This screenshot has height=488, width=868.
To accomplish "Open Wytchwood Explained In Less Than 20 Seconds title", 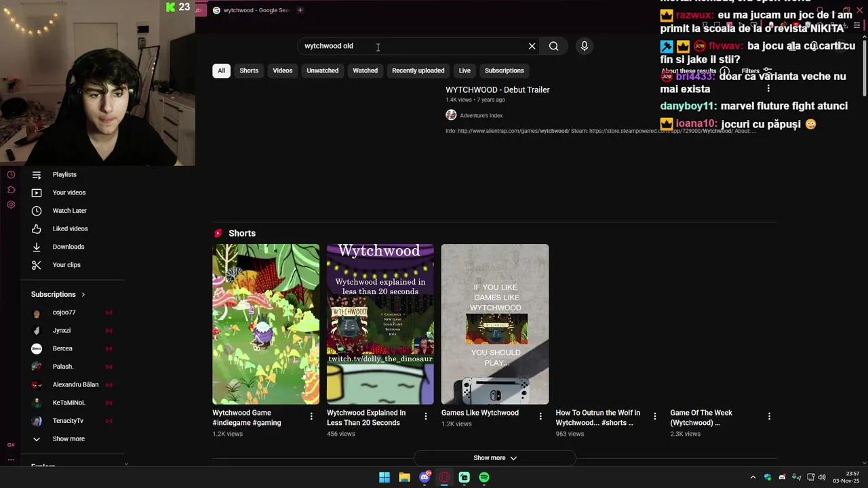I will pos(366,418).
